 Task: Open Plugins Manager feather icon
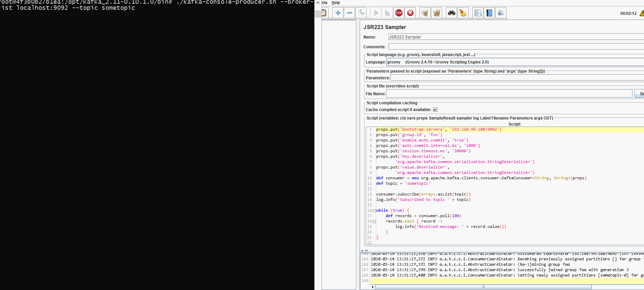click(501, 13)
